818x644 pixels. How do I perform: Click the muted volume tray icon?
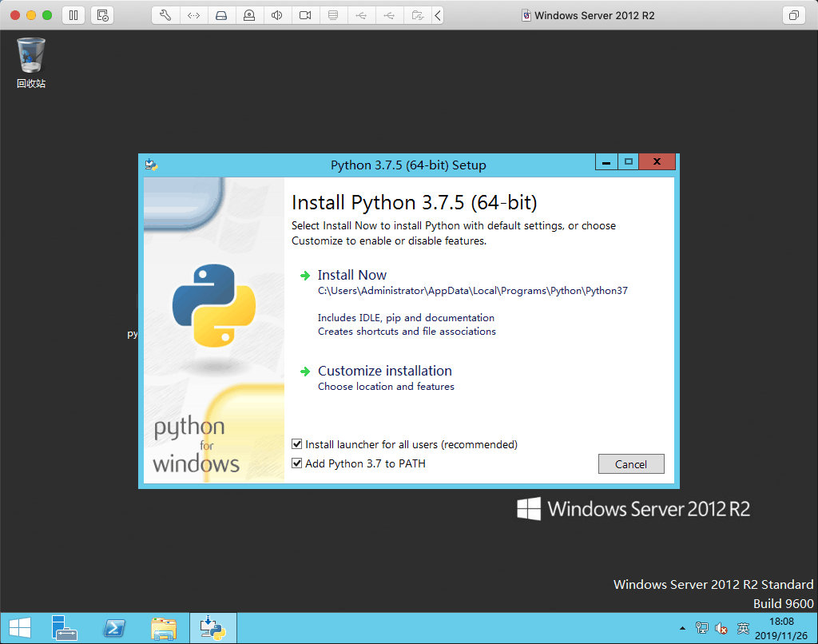click(721, 628)
